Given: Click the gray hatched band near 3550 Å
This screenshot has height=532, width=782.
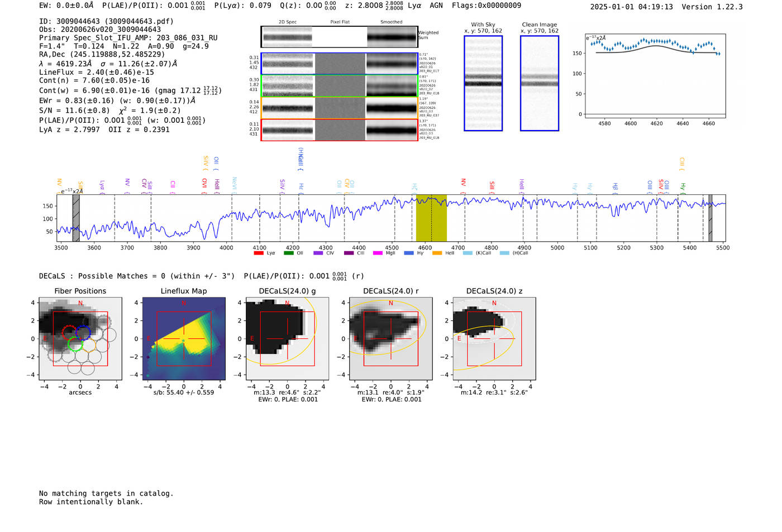Looking at the screenshot, I should click(x=76, y=218).
